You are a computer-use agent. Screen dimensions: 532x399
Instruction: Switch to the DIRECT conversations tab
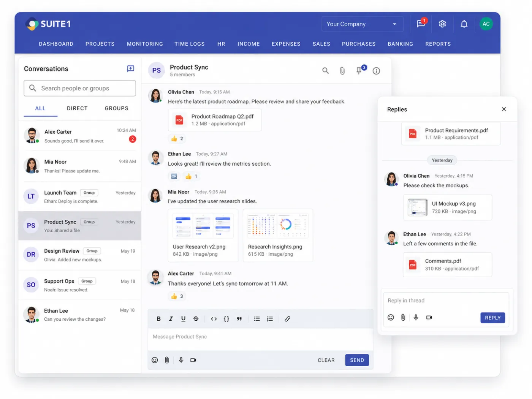point(77,109)
